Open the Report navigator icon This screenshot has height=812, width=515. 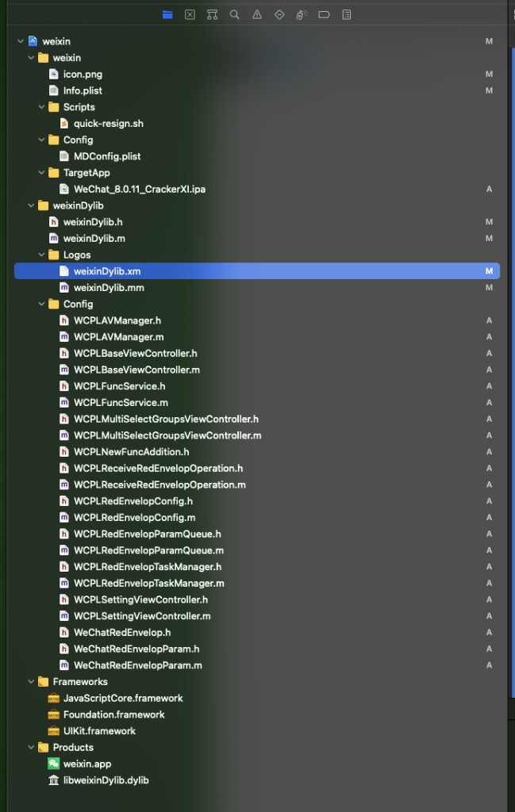pyautogui.click(x=346, y=14)
